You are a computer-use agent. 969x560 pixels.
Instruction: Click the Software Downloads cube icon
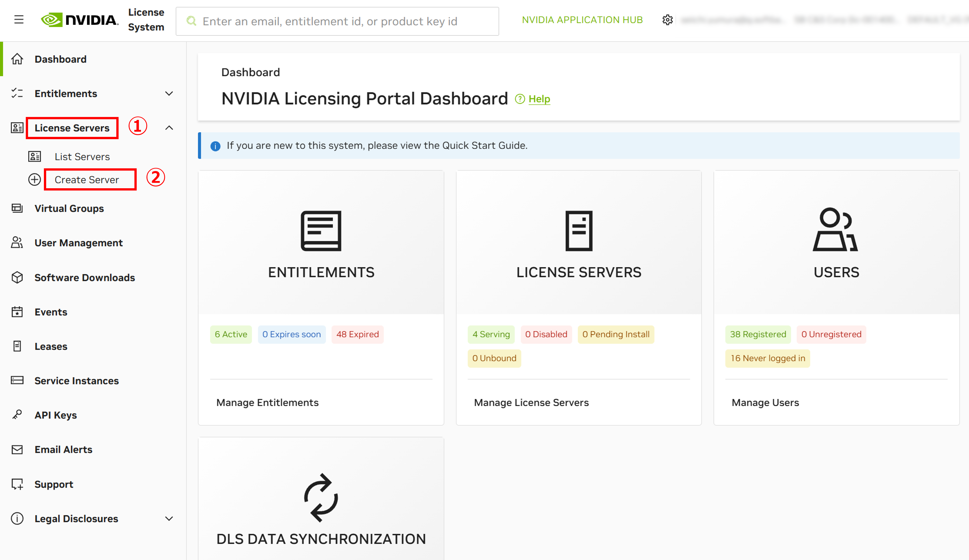[17, 277]
